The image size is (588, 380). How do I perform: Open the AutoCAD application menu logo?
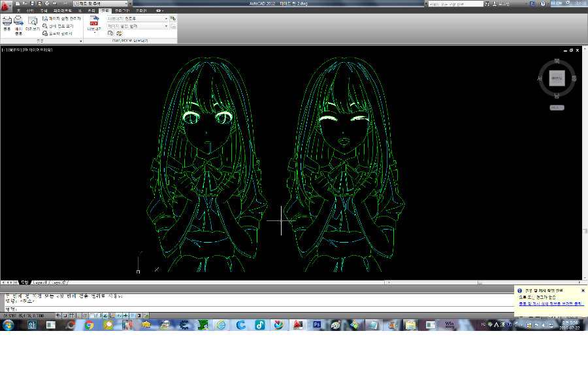pos(6,5)
